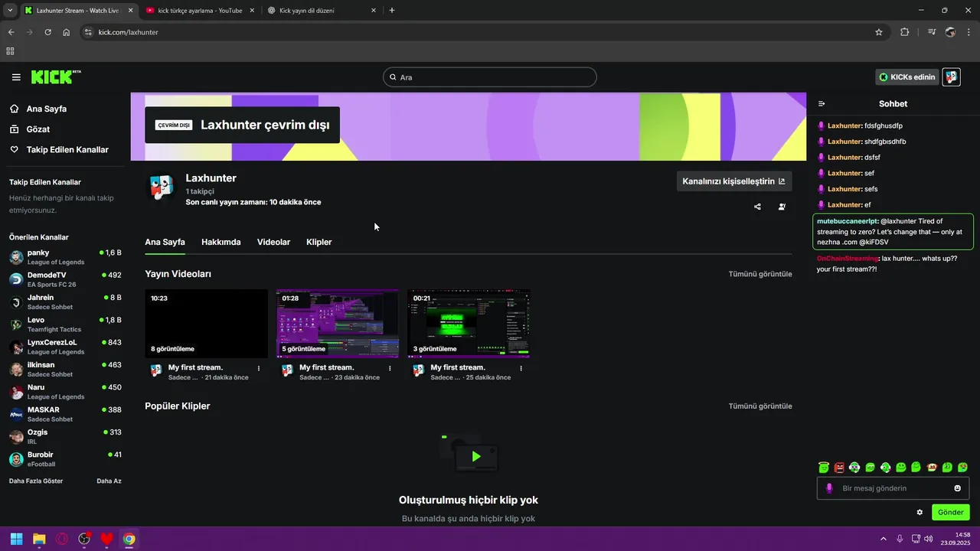Viewport: 980px width, 551px height.
Task: Collapse list with Daha Az
Action: point(109,481)
